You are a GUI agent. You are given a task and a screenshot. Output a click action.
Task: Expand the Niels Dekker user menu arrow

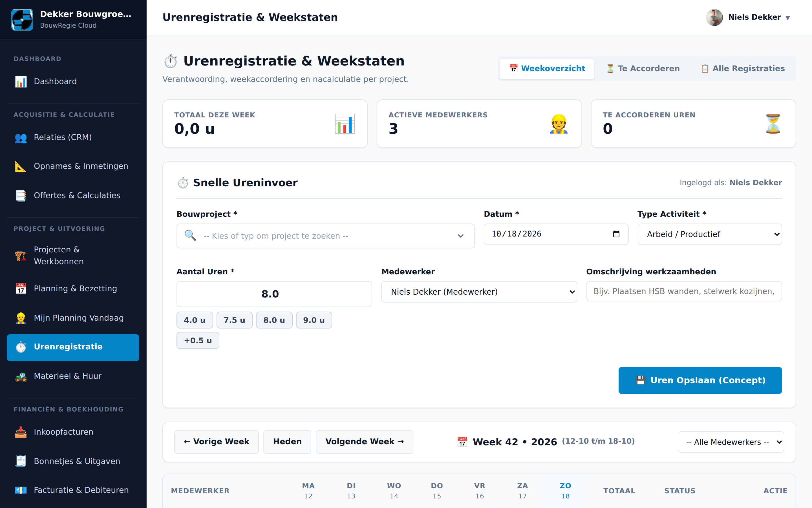click(x=787, y=18)
